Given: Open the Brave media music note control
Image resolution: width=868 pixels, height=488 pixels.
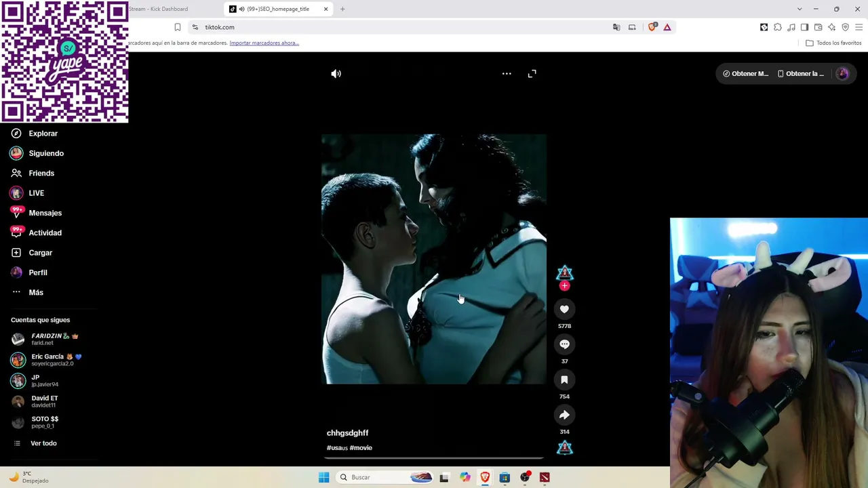Looking at the screenshot, I should click(x=791, y=27).
